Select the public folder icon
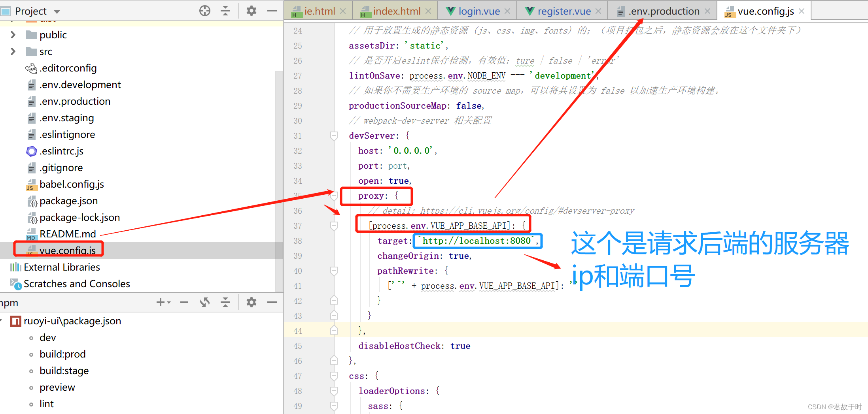868x414 pixels. (x=31, y=35)
